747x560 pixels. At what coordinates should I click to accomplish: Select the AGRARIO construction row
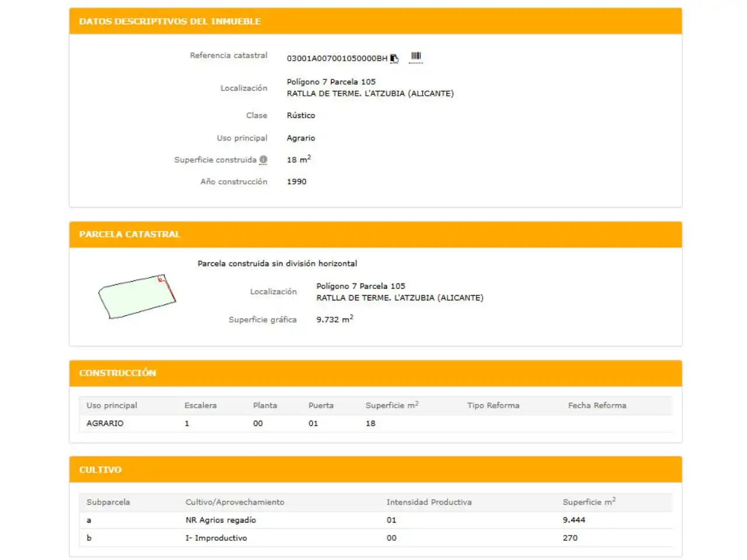point(376,423)
